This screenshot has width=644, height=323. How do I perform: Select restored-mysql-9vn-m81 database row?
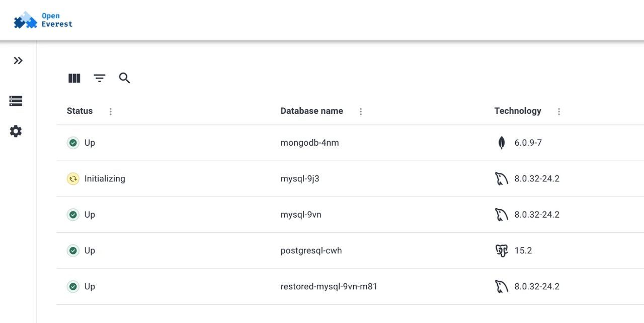click(x=329, y=287)
